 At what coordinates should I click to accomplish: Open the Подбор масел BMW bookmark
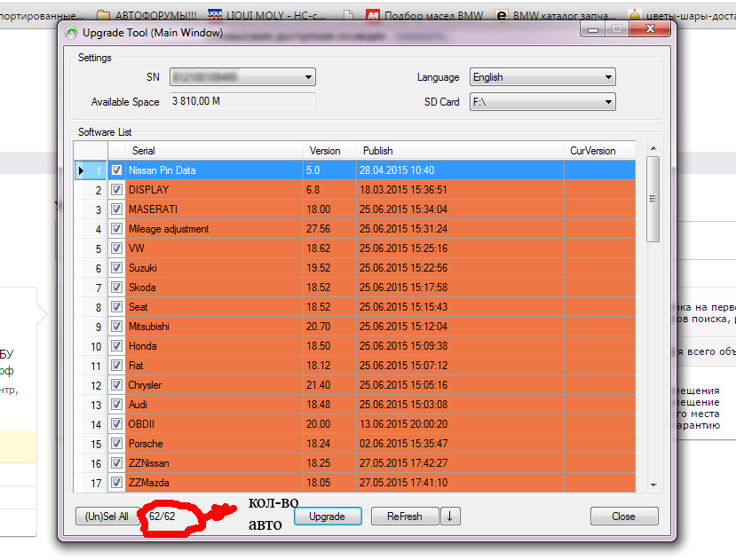tap(423, 15)
